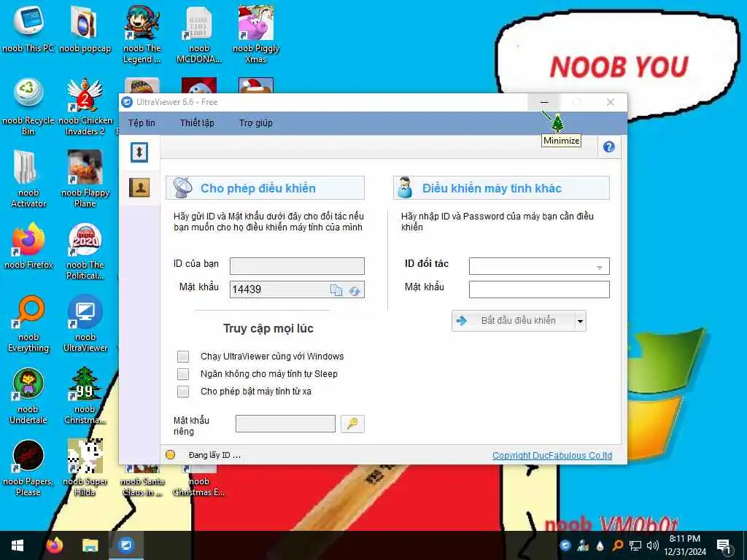Open the noob Firefox desktop shortcut

click(28, 246)
